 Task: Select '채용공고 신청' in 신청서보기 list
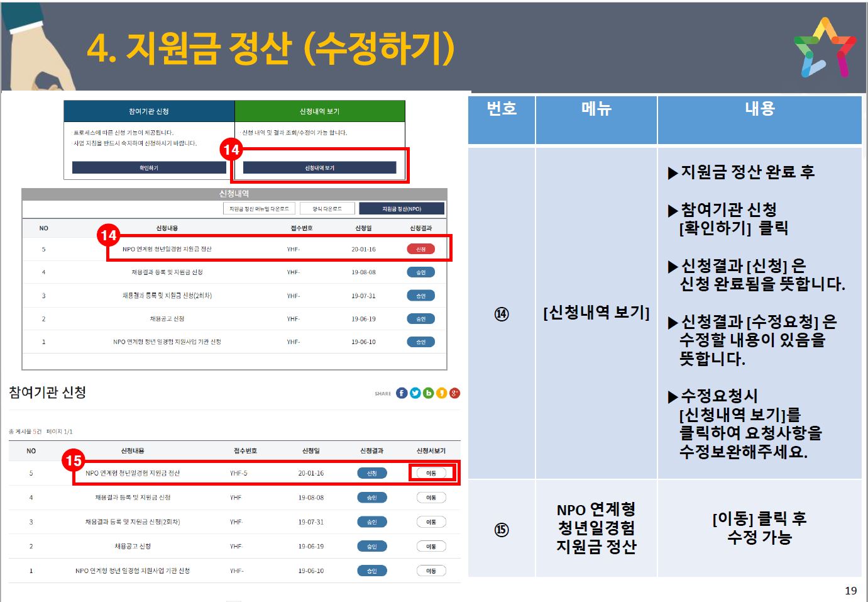click(133, 547)
